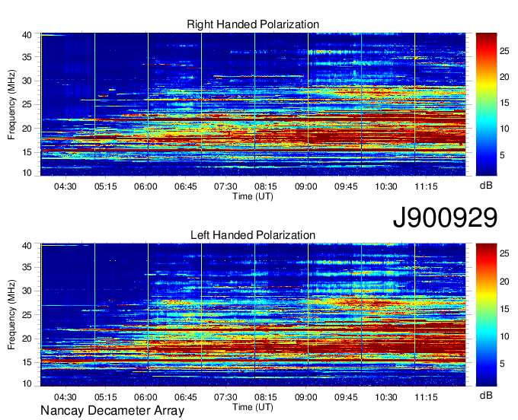
Task: Click the 20 dB tick on Left Handed colorbar
Action: click(504, 282)
